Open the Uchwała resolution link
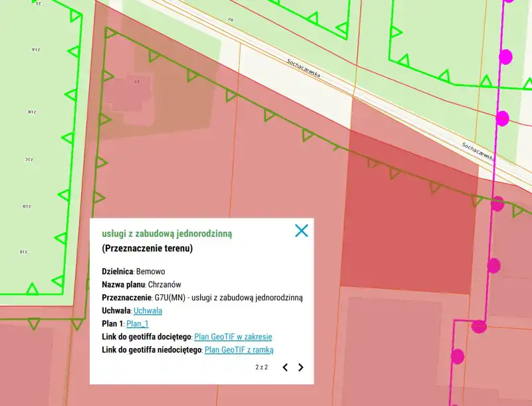532x406 pixels. click(148, 311)
